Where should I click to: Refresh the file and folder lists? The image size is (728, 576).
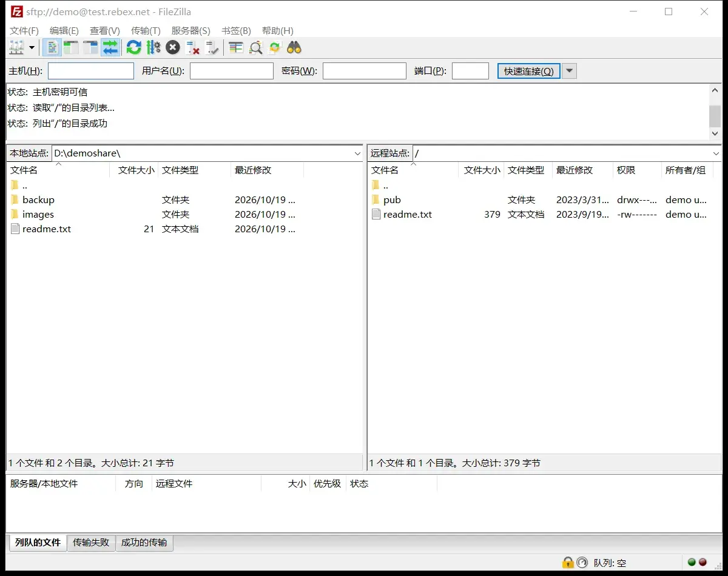[x=134, y=47]
